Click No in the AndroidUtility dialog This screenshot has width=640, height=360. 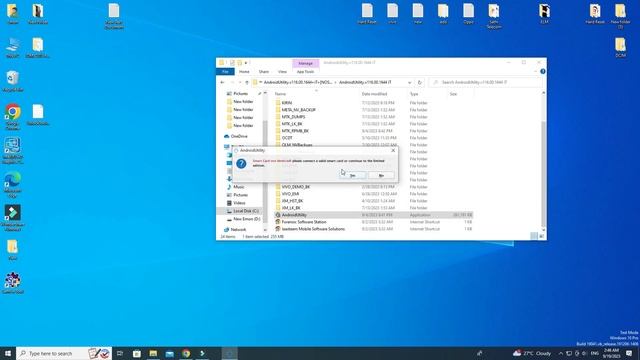coord(381,176)
